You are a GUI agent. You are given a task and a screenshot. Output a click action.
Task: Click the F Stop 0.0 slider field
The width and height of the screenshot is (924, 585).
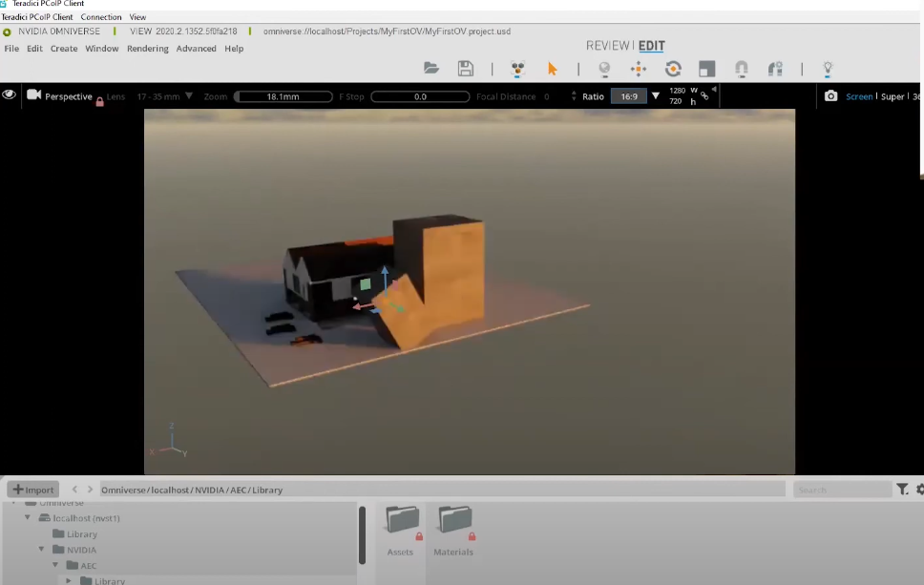point(420,96)
